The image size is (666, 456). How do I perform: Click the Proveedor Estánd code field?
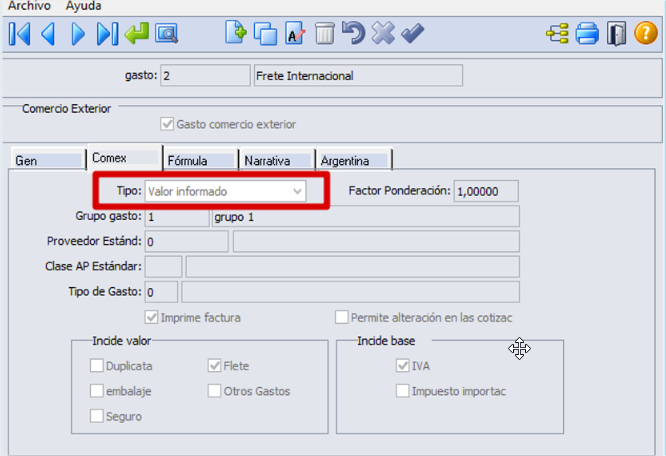[x=186, y=242]
